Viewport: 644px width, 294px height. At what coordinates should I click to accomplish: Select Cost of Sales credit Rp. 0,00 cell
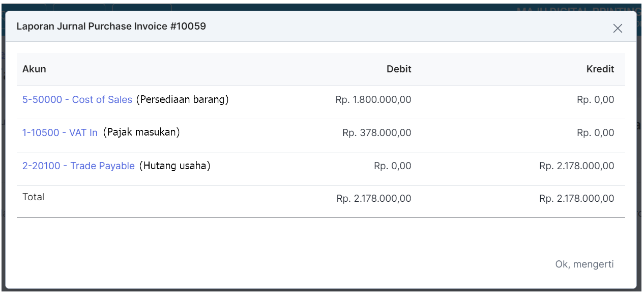(596, 100)
